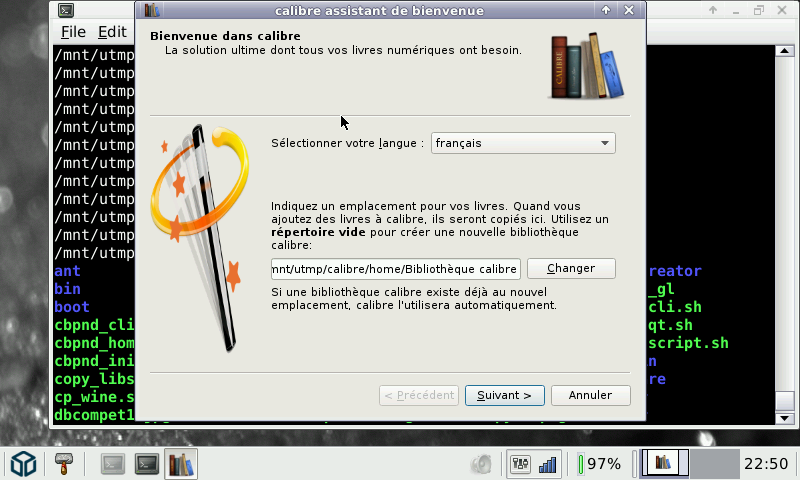Click 'script.sh' text in terminal
The height and width of the screenshot is (480, 800).
[689, 343]
